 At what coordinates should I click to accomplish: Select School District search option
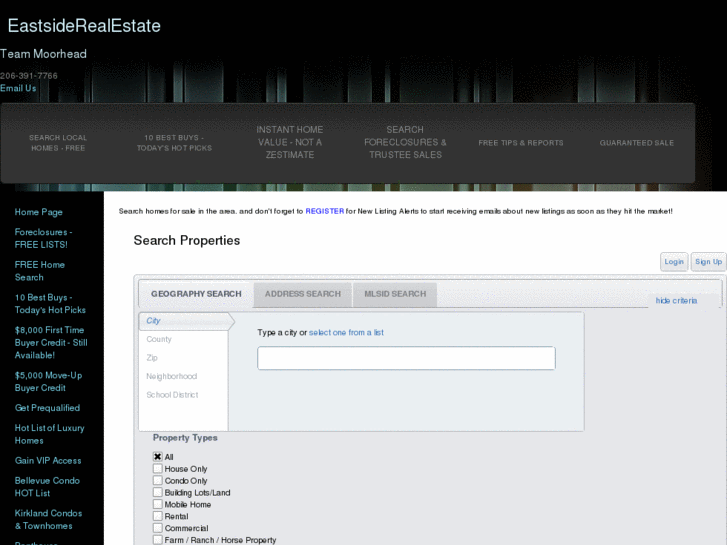pyautogui.click(x=172, y=395)
